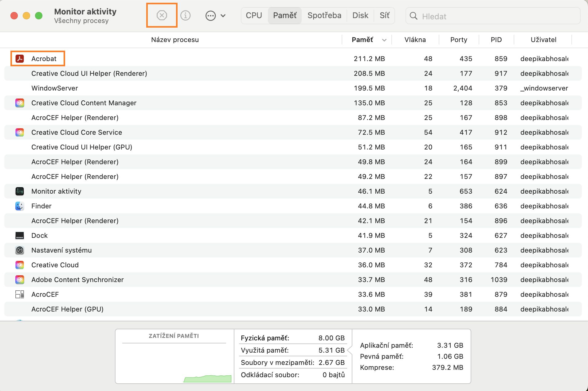
Task: Sort by the PID column header
Action: (x=496, y=40)
